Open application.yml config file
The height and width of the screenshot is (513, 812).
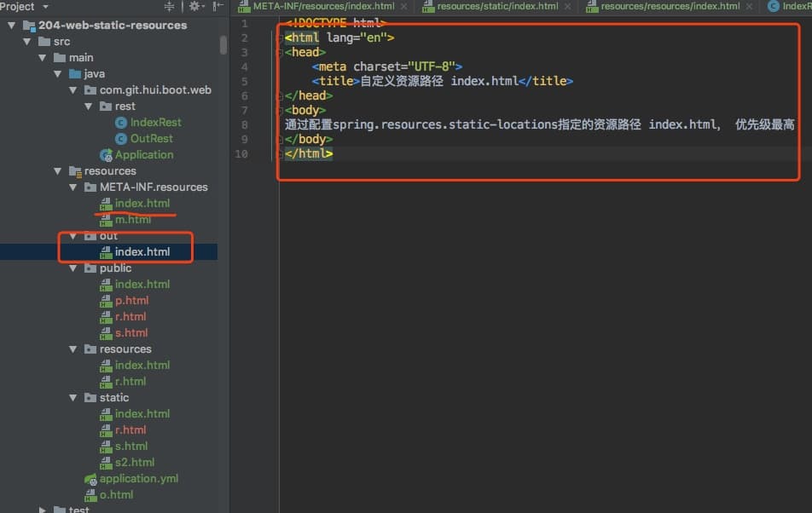pyautogui.click(x=138, y=479)
